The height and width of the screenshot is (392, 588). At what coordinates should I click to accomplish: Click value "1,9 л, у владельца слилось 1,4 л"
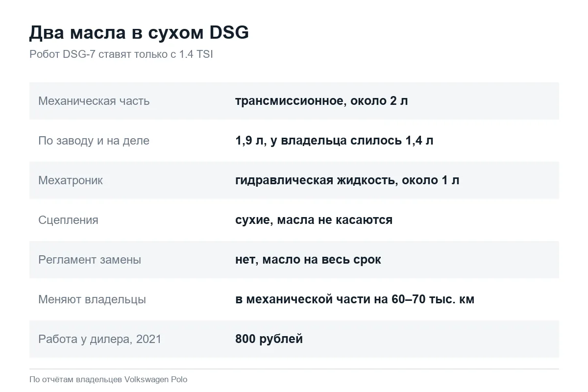click(x=334, y=141)
